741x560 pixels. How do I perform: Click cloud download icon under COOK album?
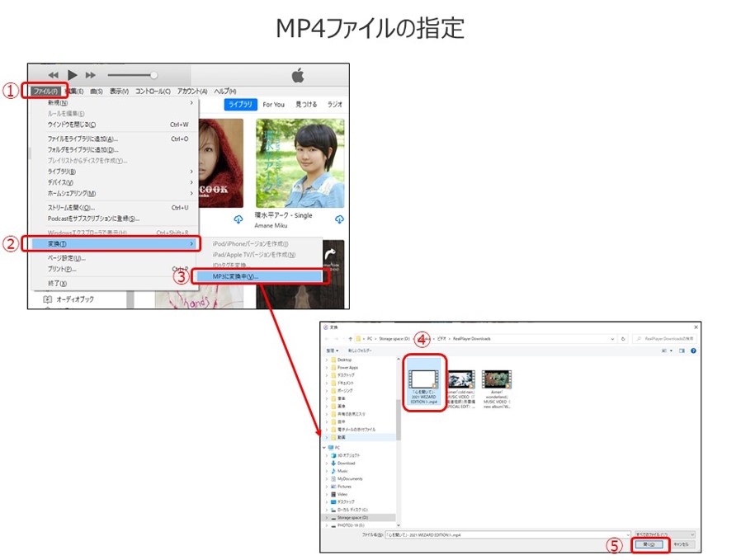click(238, 219)
